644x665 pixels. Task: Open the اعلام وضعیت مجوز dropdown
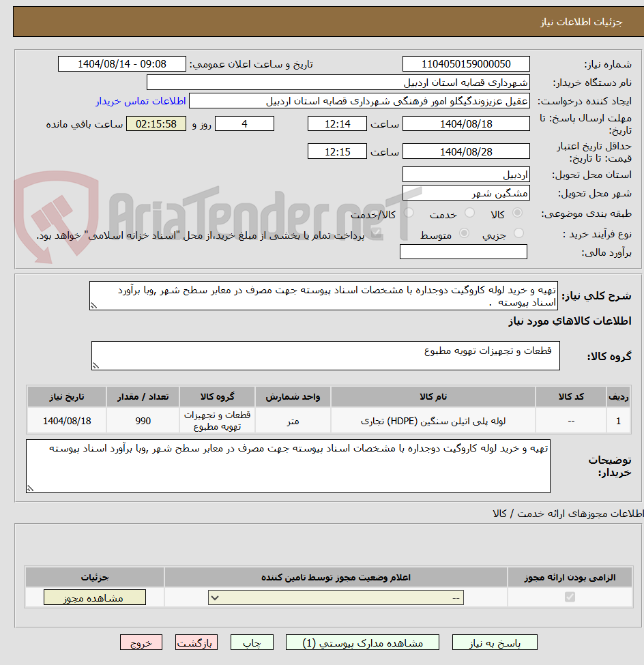(336, 597)
